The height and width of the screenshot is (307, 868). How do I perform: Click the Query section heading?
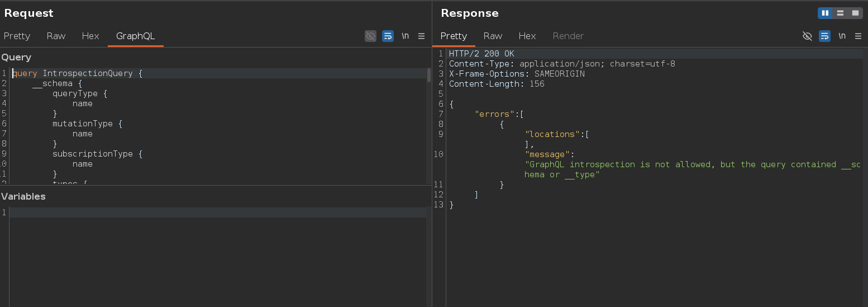point(16,57)
